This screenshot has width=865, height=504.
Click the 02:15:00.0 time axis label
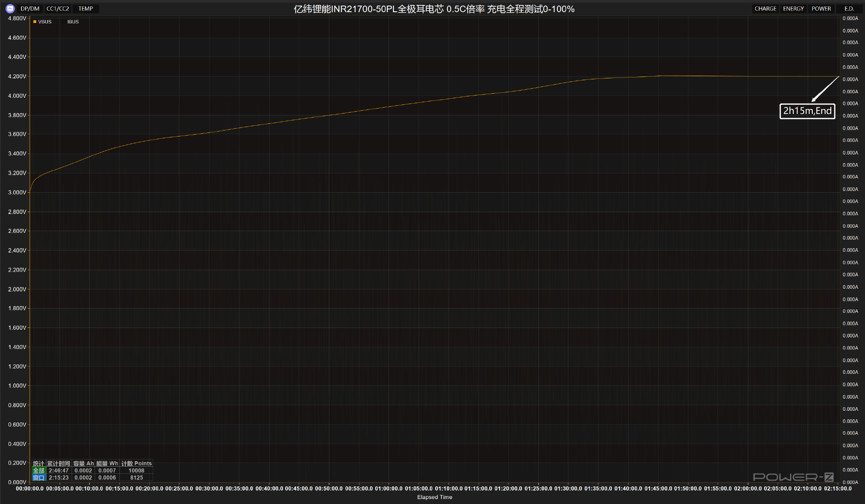838,489
